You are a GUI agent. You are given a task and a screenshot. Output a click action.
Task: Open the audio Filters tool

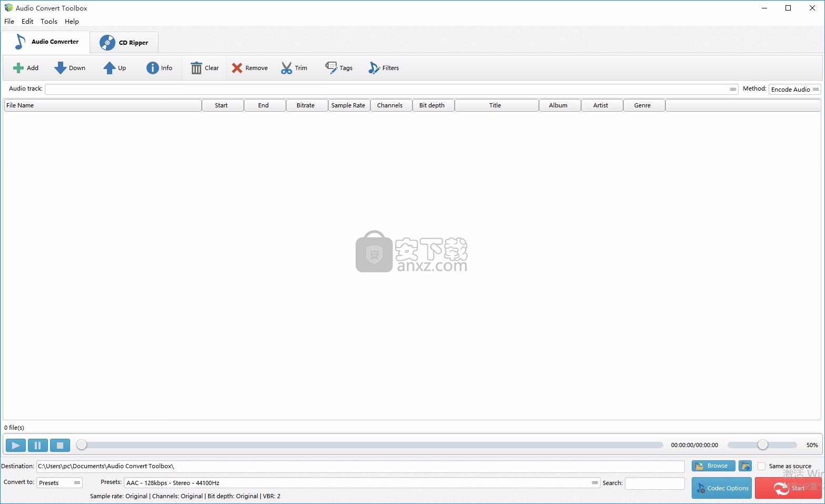click(x=384, y=68)
